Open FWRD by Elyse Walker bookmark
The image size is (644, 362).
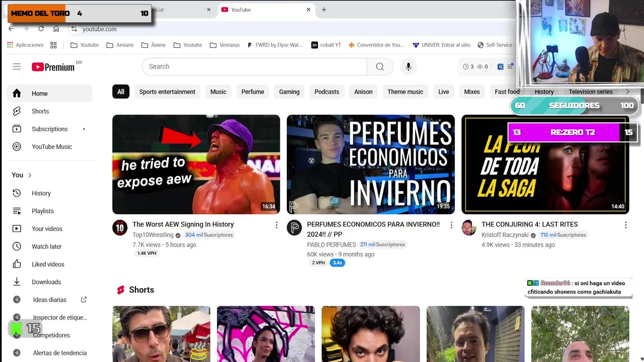coord(275,45)
